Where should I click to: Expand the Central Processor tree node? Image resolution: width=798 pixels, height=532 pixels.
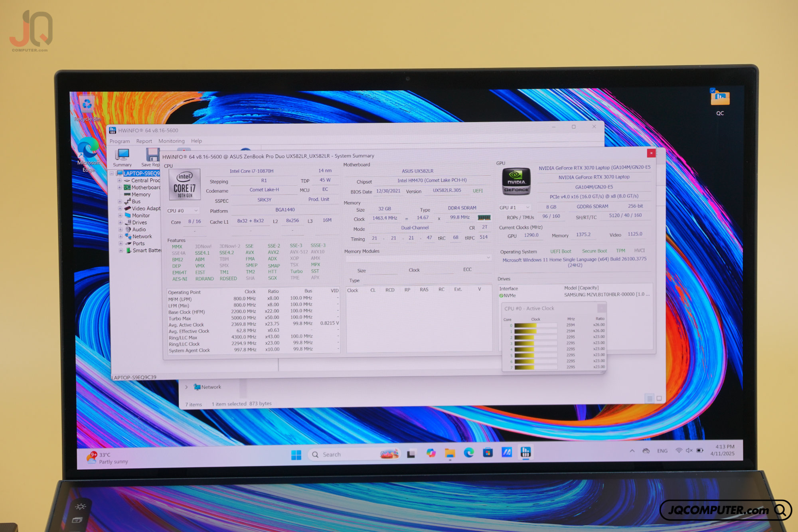click(119, 180)
